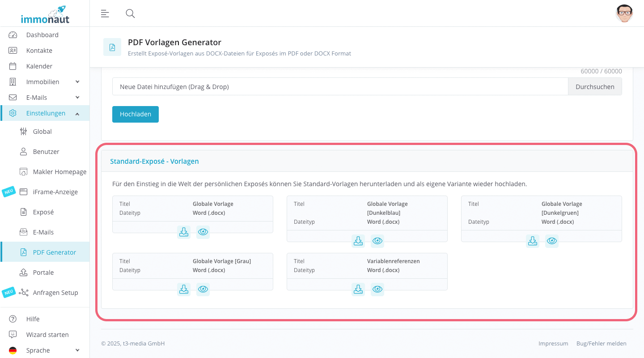
Task: Click the Immobilien building icon
Action: click(13, 82)
